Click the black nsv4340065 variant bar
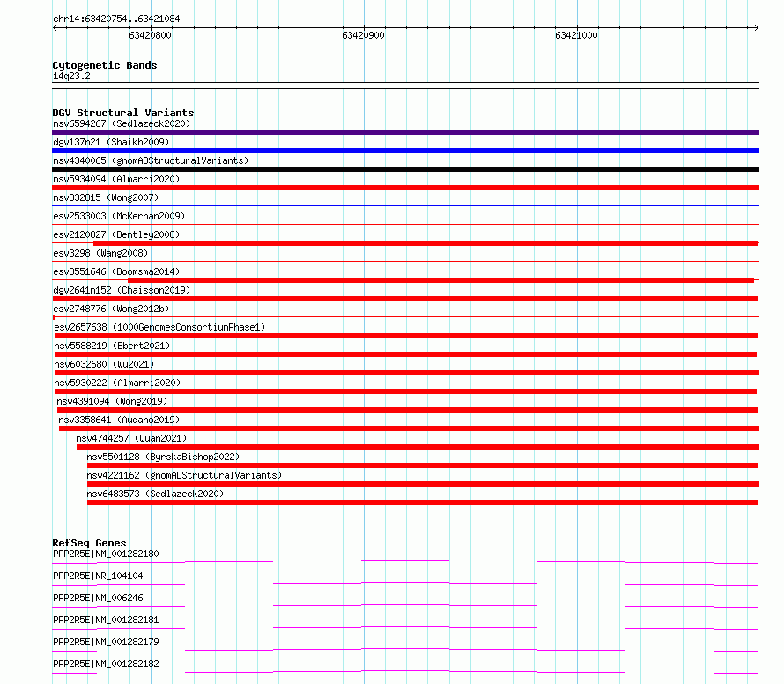Image resolution: width=784 pixels, height=684 pixels. coord(405,169)
